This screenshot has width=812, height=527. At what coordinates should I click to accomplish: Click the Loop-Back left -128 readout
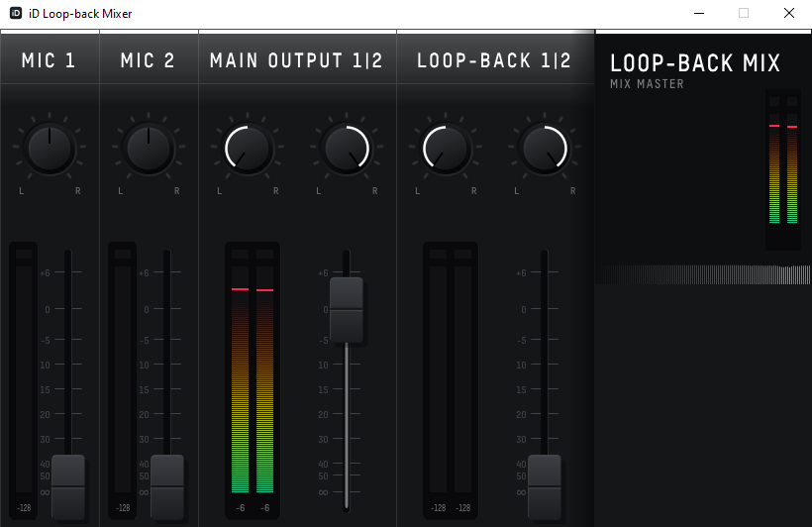(x=438, y=508)
